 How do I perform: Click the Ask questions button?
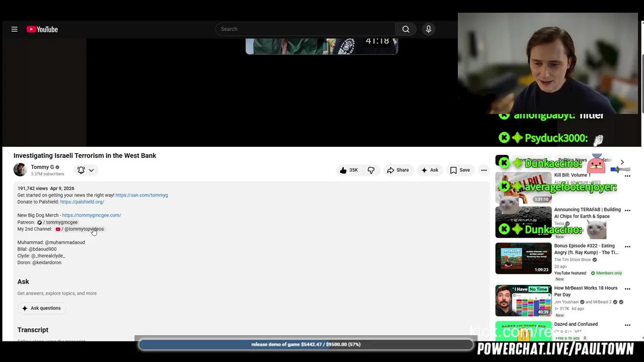tap(41, 308)
